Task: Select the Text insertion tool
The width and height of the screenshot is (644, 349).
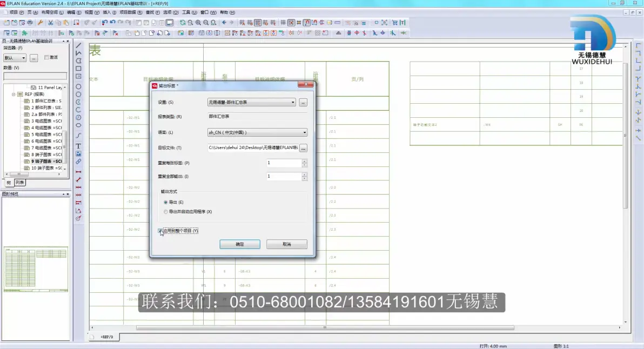Action: point(78,146)
